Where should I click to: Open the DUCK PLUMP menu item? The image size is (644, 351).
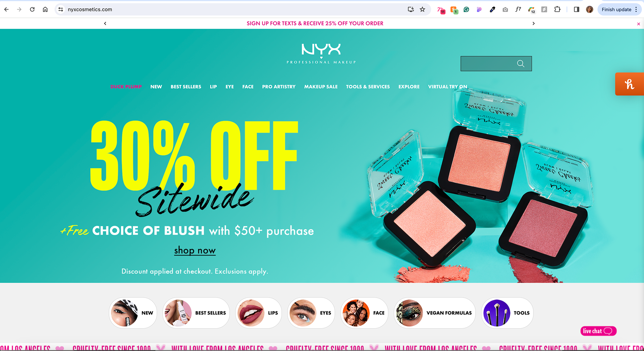(126, 87)
